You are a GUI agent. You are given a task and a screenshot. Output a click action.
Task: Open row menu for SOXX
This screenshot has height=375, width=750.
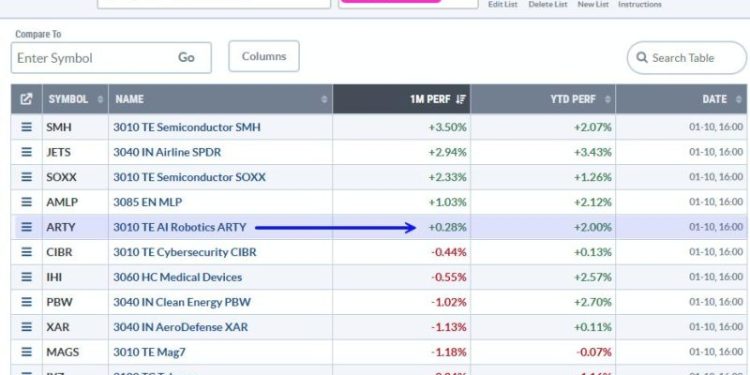tap(27, 177)
